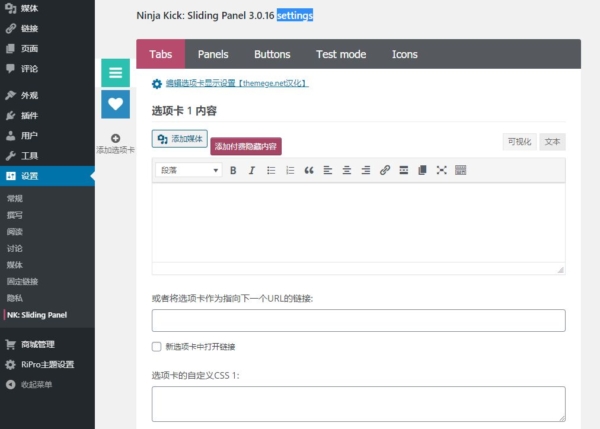Open Writing (撰写) settings submenu
Screen dimensions: 600x429
tap(15, 215)
